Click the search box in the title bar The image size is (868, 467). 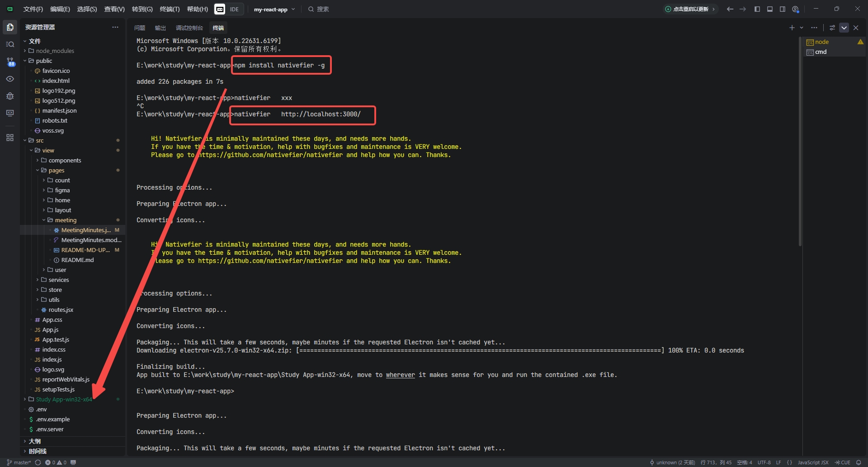(x=319, y=9)
